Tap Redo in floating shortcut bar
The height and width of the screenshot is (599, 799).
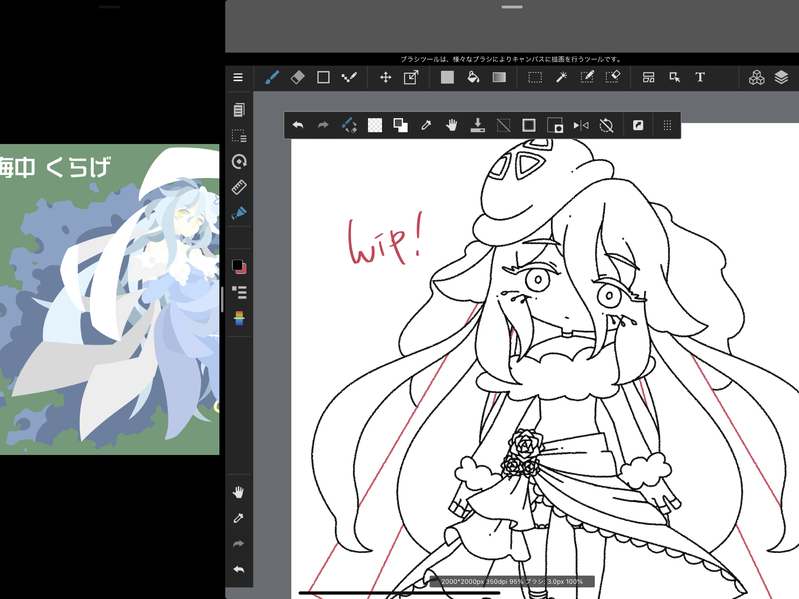tap(323, 125)
